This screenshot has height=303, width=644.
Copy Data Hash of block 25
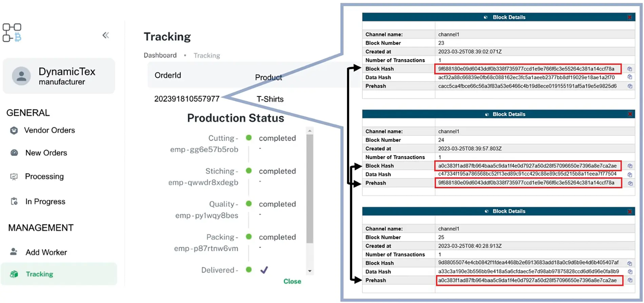click(630, 271)
